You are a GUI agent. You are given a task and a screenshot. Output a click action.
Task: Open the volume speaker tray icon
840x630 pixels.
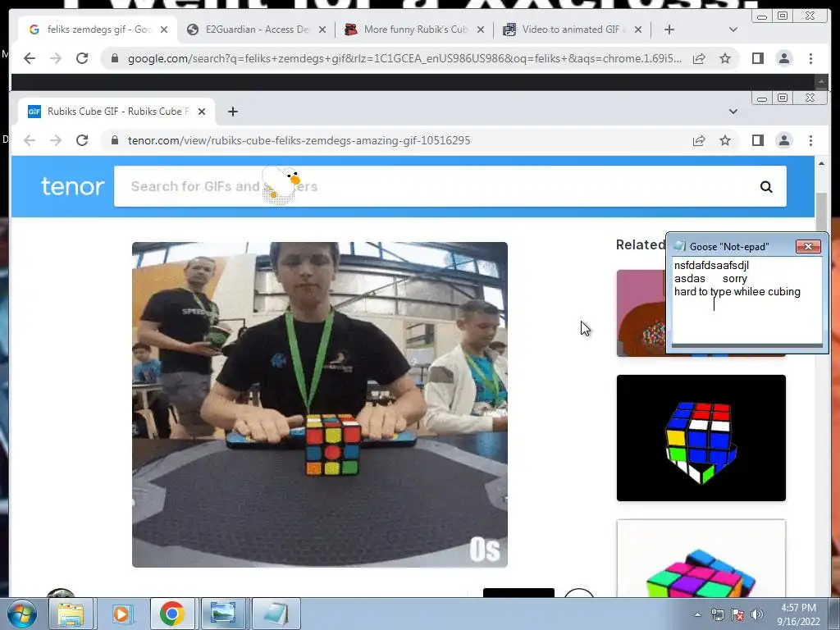click(x=756, y=615)
